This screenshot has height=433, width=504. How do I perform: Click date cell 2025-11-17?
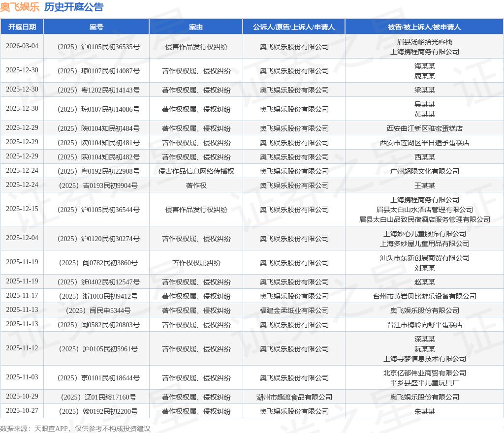click(22, 296)
